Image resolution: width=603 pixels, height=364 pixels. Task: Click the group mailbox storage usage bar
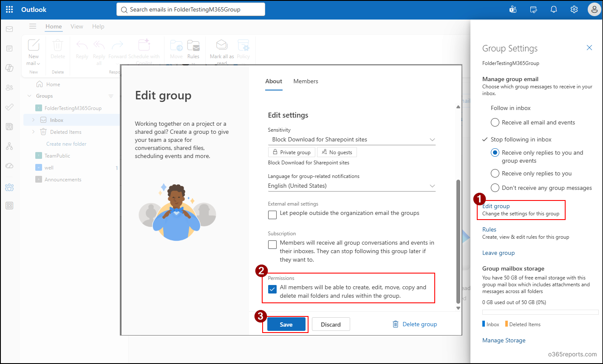coord(540,312)
